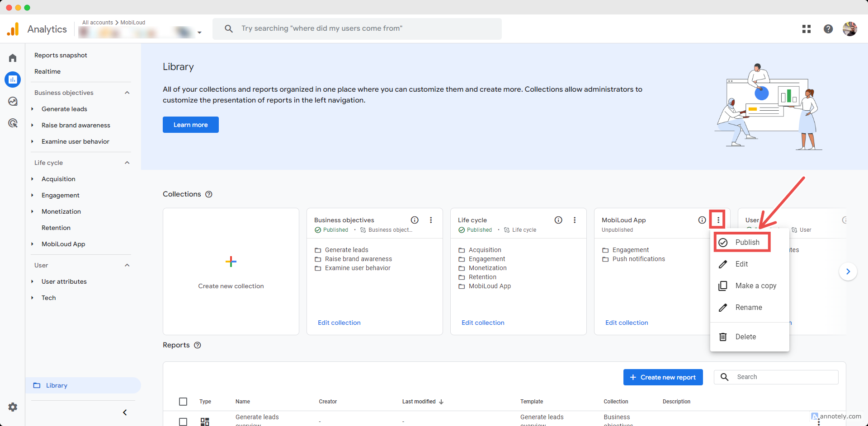868x426 pixels.
Task: Click the Last modified sort arrow
Action: (441, 402)
